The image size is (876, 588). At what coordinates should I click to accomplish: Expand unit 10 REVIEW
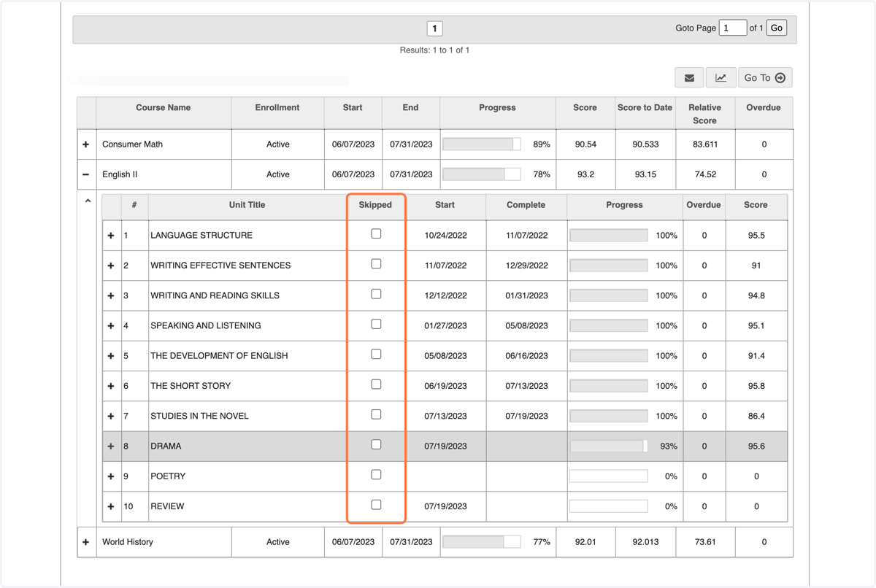[111, 506]
